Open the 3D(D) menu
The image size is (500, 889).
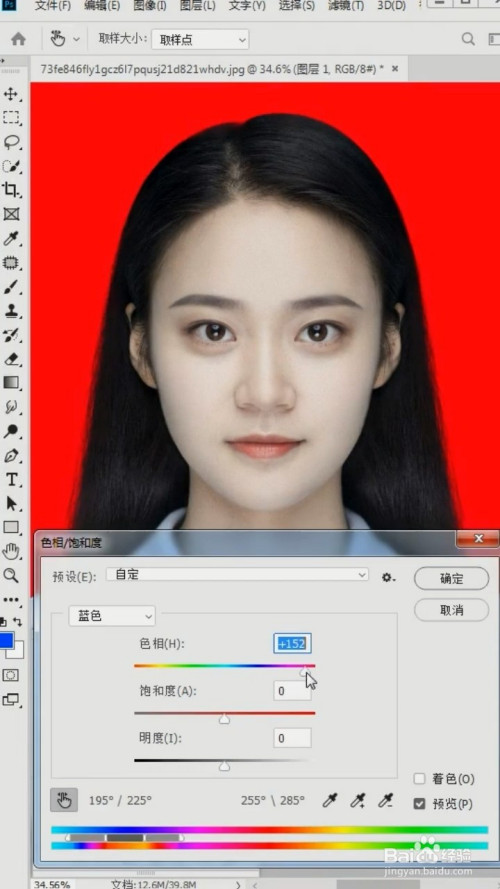coord(392,6)
